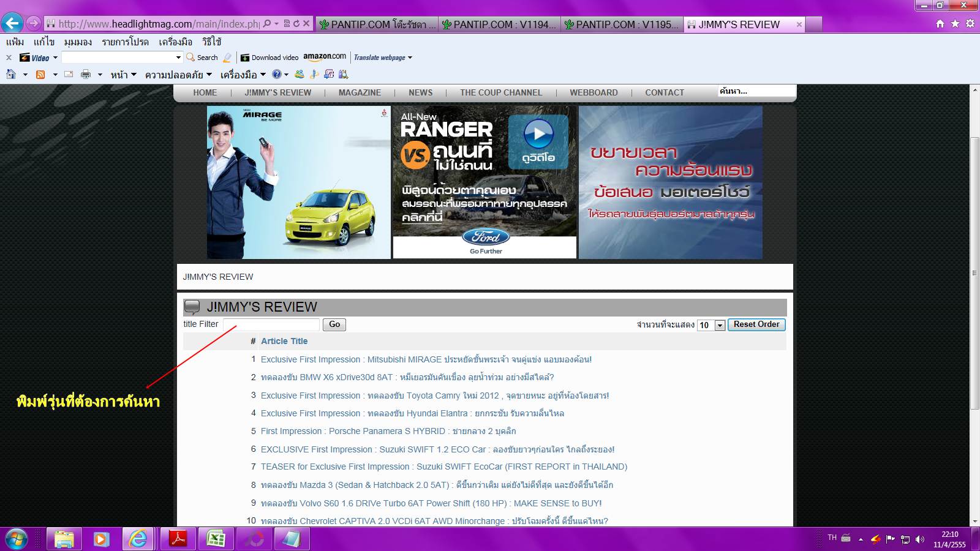Click the site search box ค้นหา...
980x551 pixels.
(756, 91)
